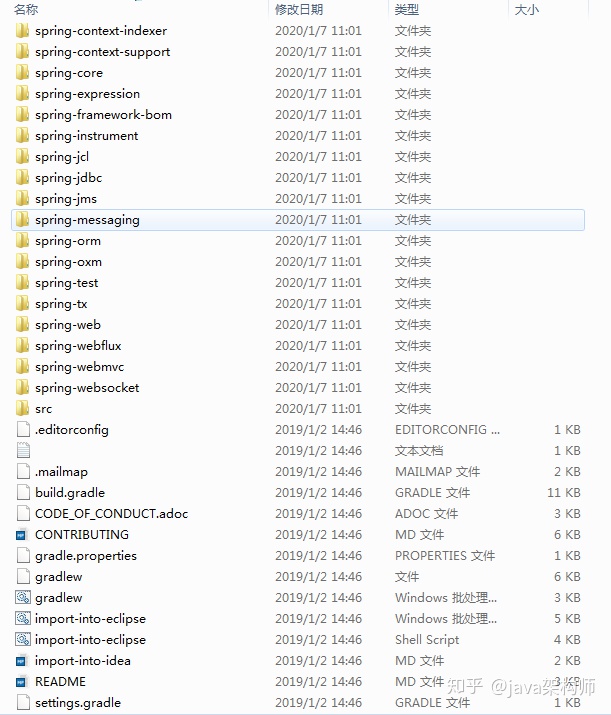Sort by the 大小 column header
The height and width of the screenshot is (715, 611).
527,9
